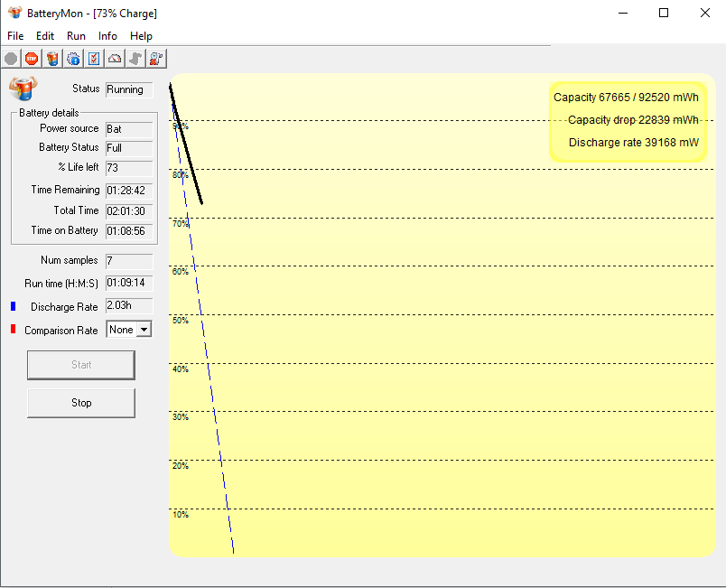Viewport: 726px width, 588px height.
Task: Click the gauge meter toolbar icon
Action: (115, 59)
